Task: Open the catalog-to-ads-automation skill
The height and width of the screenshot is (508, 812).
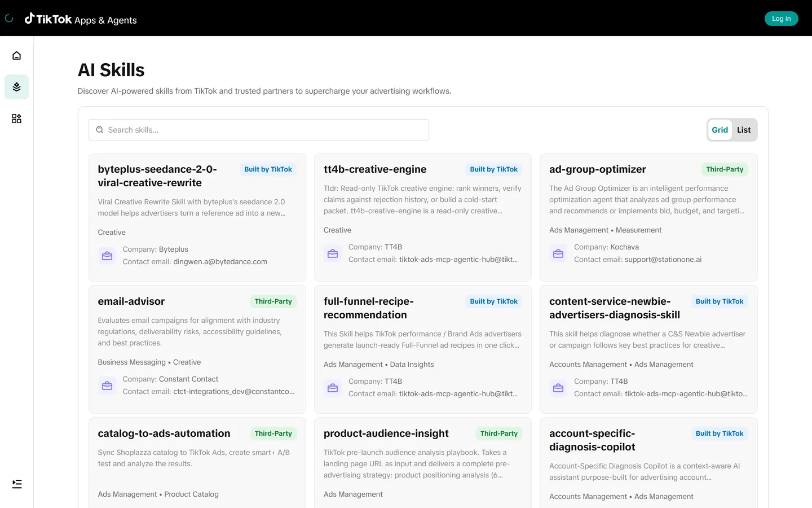Action: pos(164,433)
